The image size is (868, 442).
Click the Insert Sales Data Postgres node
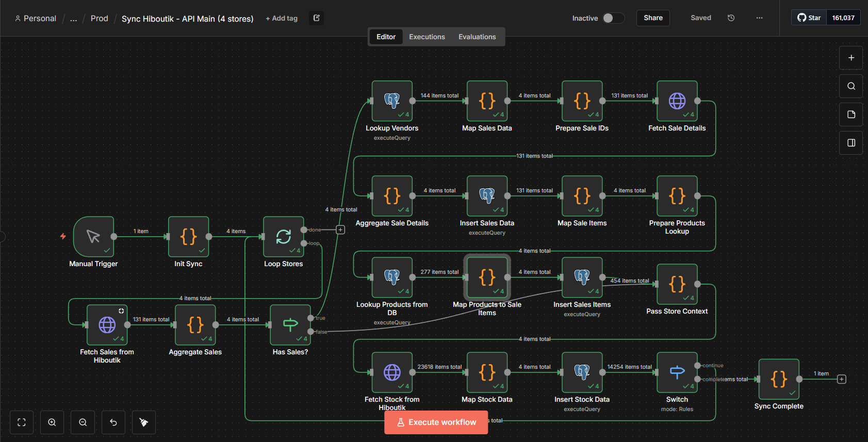point(487,196)
